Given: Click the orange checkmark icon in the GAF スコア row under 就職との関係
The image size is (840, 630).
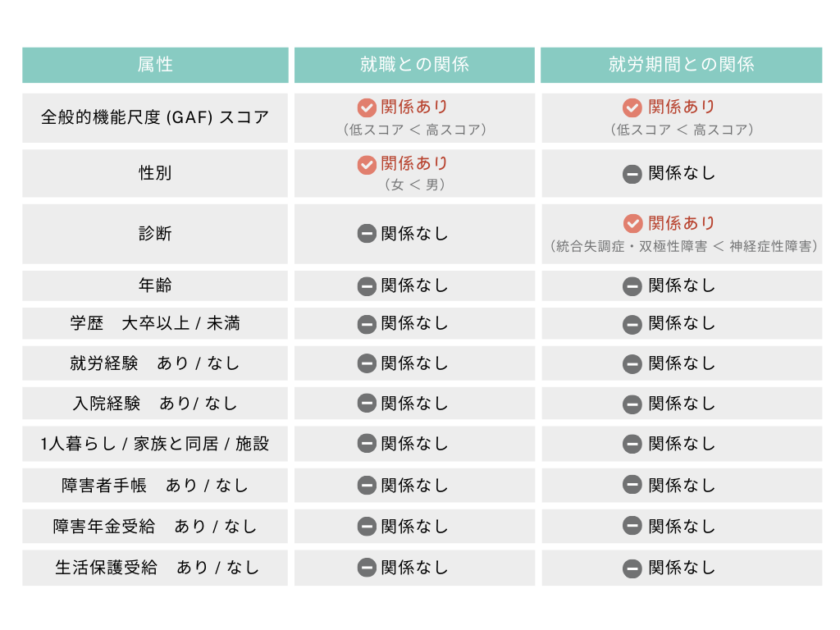Looking at the screenshot, I should 367,107.
